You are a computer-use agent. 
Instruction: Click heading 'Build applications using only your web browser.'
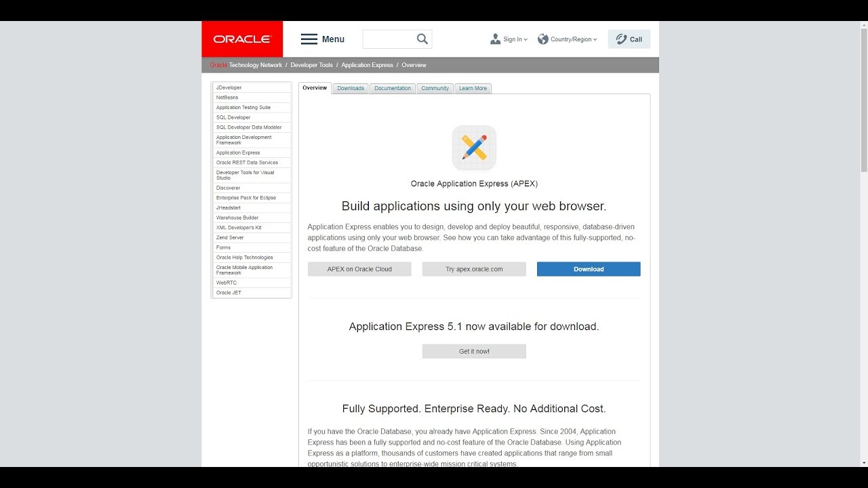pos(474,206)
